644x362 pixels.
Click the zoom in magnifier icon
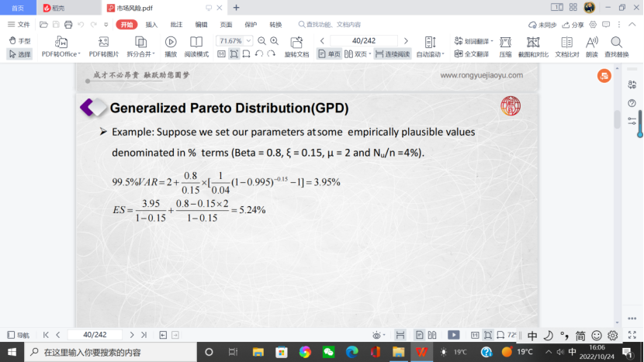[x=274, y=40]
